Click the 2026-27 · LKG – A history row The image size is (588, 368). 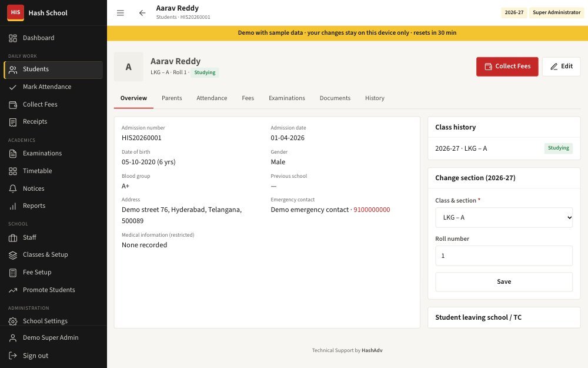coord(504,148)
